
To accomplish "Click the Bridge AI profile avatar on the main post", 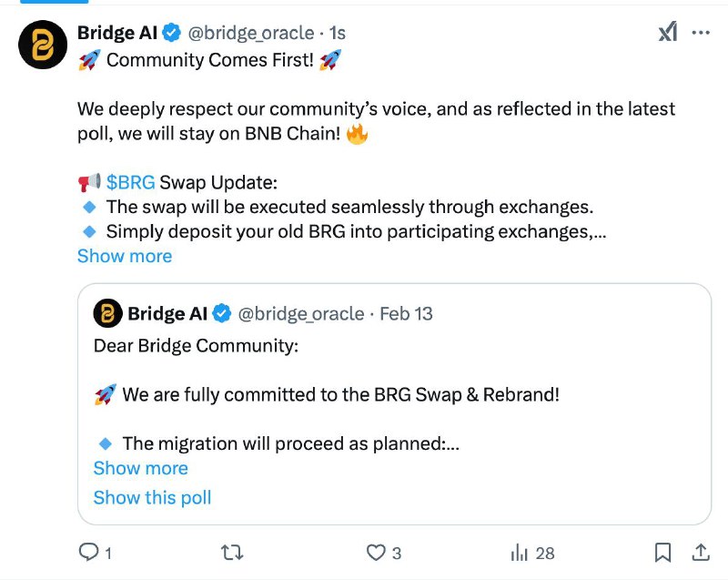I will 43,45.
